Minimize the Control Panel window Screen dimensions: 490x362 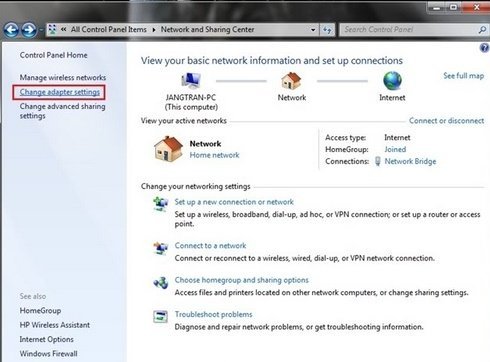click(x=437, y=7)
